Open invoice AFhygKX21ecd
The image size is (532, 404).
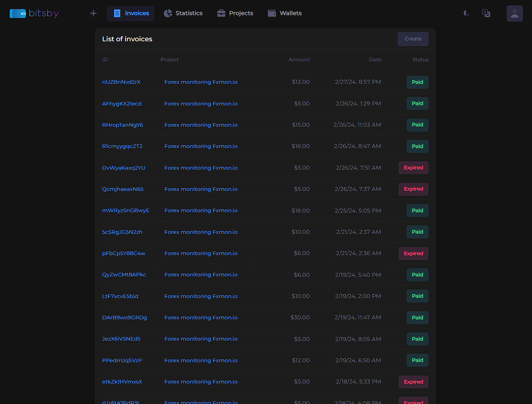122,104
